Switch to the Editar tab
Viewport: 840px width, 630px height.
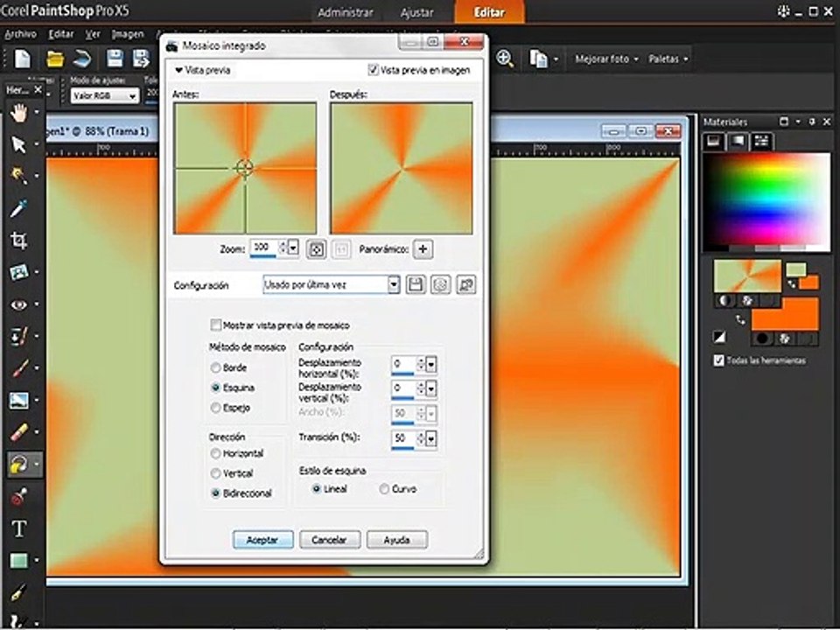point(489,12)
